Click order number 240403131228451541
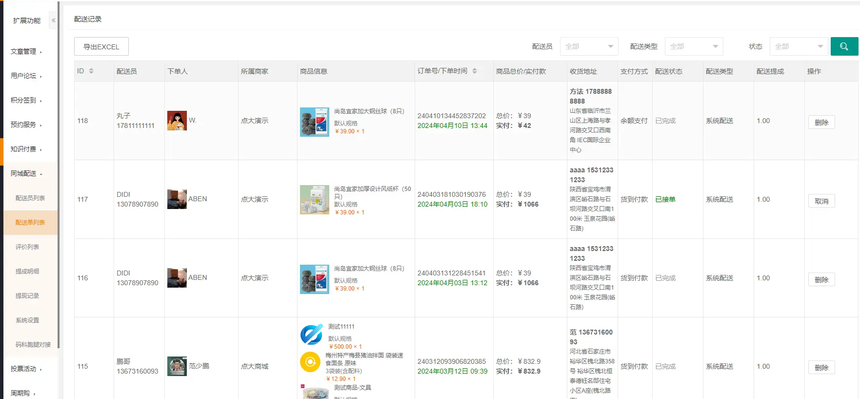This screenshot has width=860, height=399. (x=452, y=273)
